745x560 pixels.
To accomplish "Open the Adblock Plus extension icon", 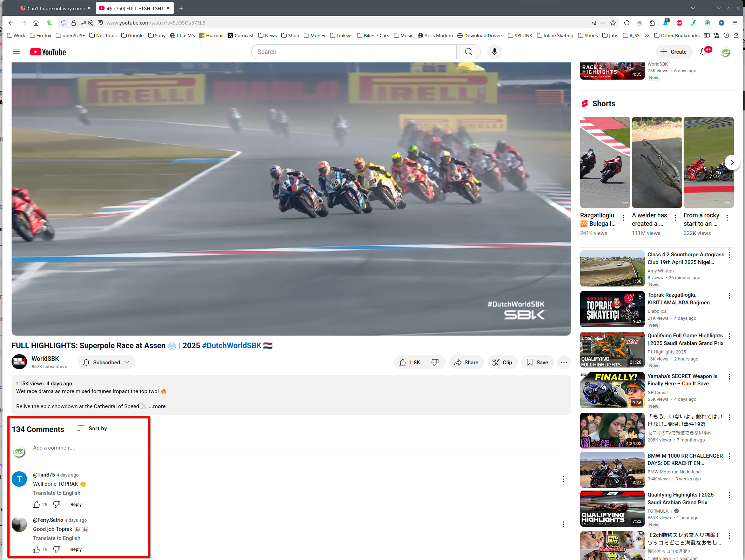I will (679, 23).
